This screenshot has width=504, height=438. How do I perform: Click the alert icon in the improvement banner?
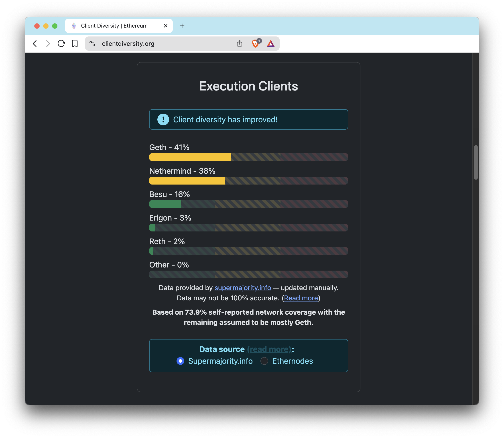point(163,120)
